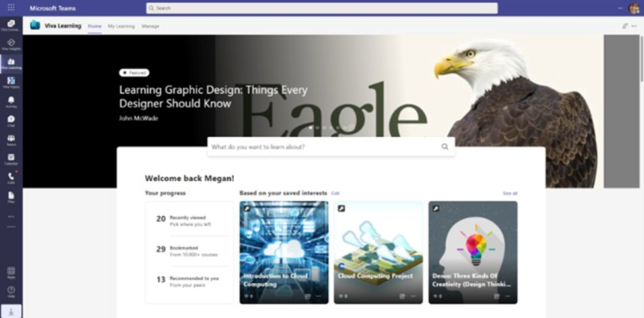Open more options on Three Kinds Of Creativity

point(508,296)
